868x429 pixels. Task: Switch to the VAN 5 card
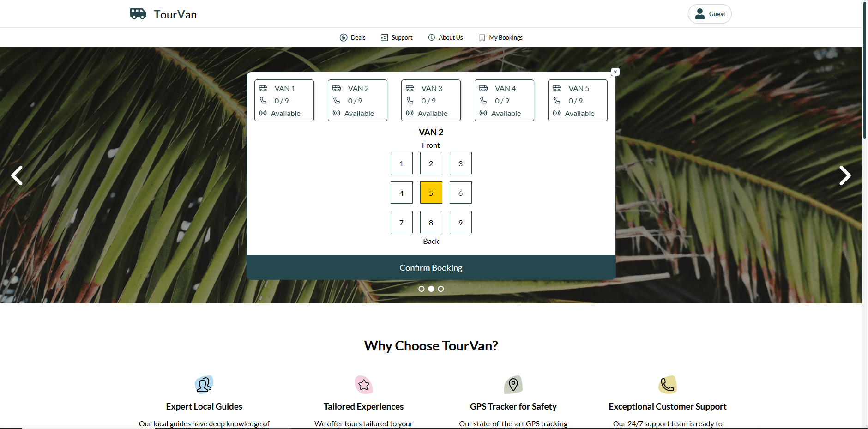pos(578,101)
